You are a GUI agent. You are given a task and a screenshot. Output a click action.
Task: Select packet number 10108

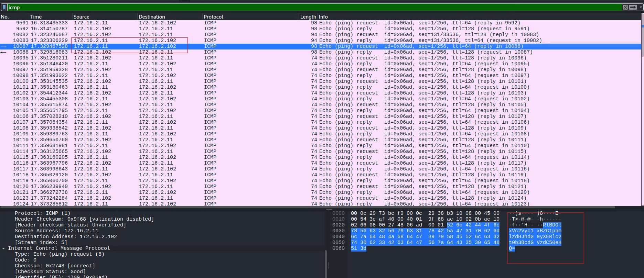click(x=320, y=128)
